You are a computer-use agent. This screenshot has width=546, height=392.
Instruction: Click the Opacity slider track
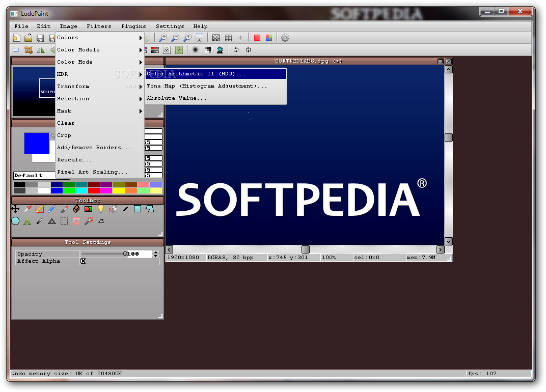point(103,254)
